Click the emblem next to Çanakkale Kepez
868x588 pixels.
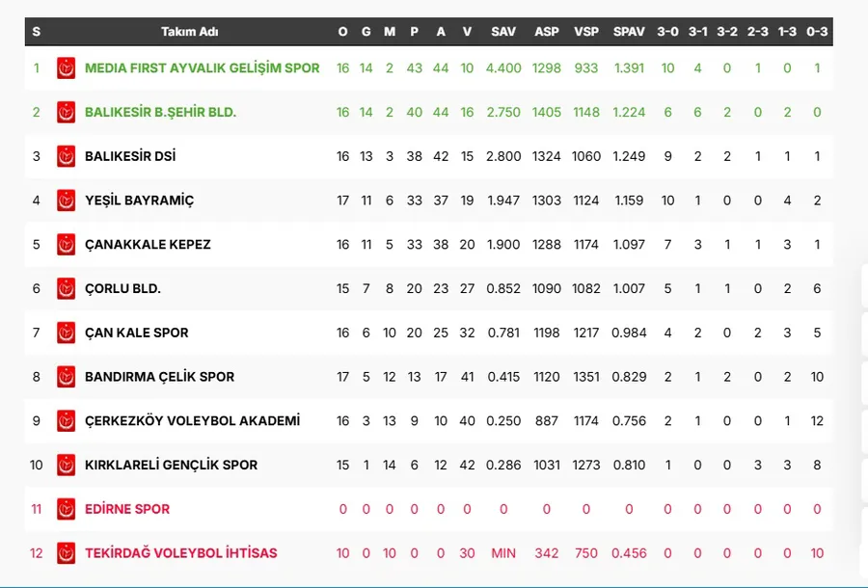pos(66,245)
